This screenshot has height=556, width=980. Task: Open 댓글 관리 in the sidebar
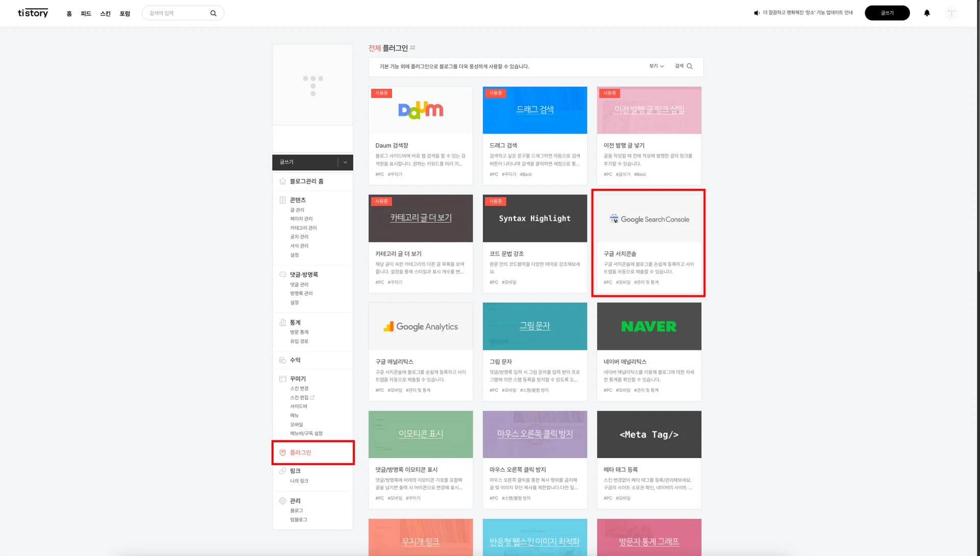pos(299,285)
